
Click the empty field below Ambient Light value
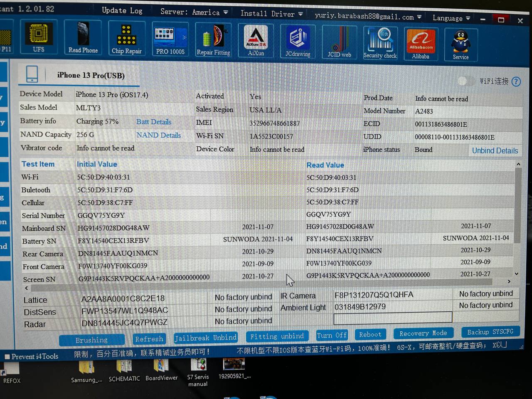pyautogui.click(x=393, y=318)
